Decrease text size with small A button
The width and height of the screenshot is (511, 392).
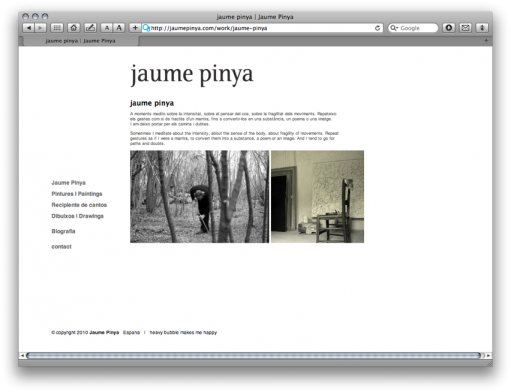click(107, 28)
